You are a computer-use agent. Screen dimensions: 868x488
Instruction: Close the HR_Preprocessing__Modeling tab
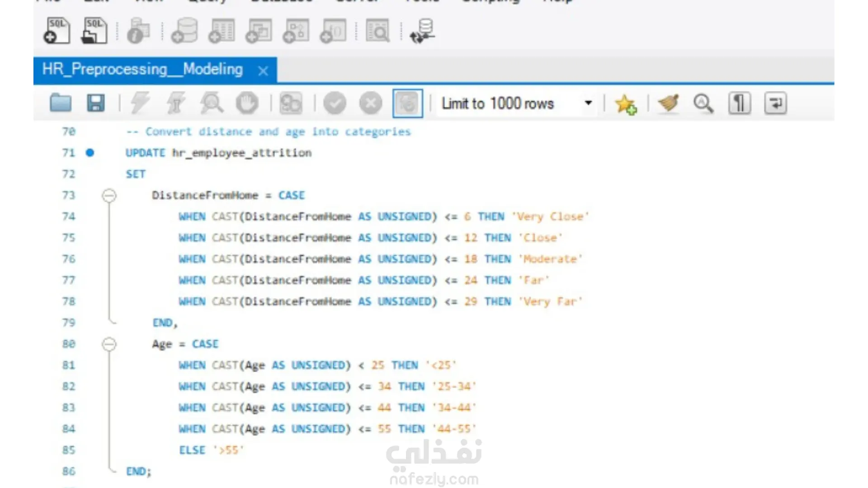(x=263, y=71)
